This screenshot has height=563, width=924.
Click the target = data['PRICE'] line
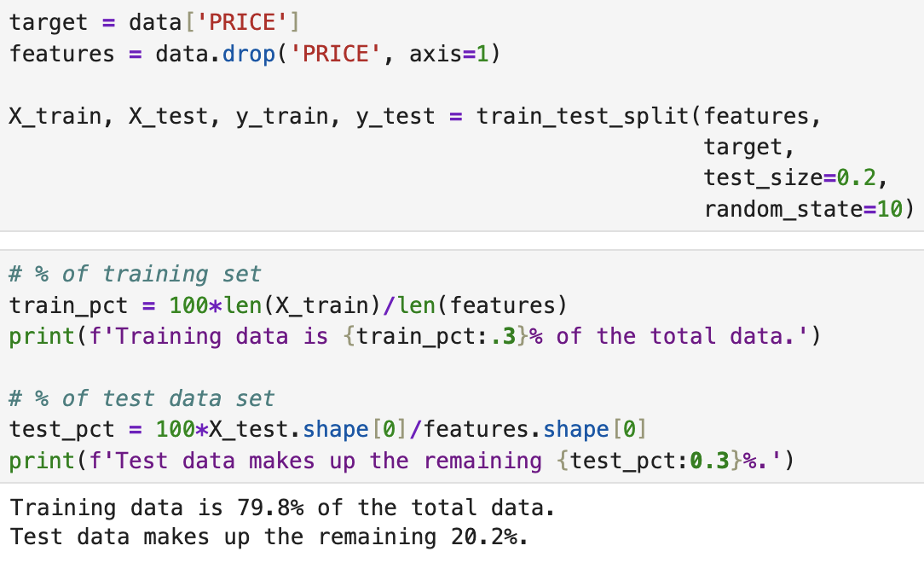click(x=153, y=23)
